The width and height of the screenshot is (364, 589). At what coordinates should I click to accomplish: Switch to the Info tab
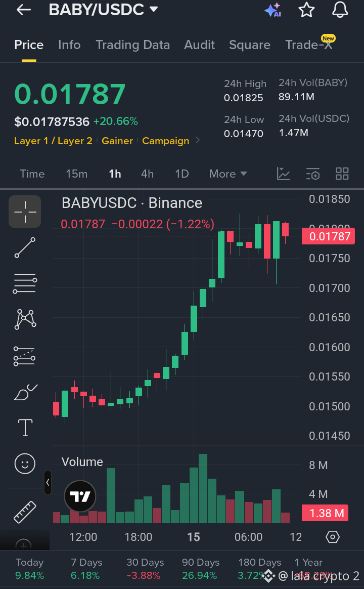coord(69,45)
